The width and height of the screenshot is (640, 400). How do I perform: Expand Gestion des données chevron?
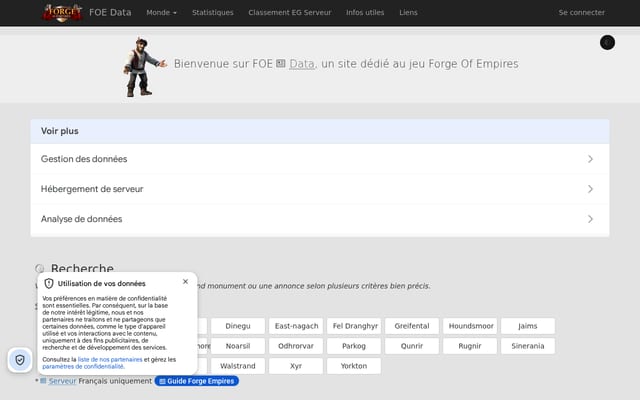(590, 159)
